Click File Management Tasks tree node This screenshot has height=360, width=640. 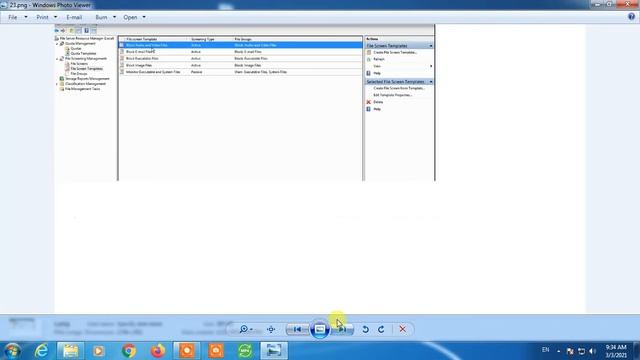coord(82,89)
